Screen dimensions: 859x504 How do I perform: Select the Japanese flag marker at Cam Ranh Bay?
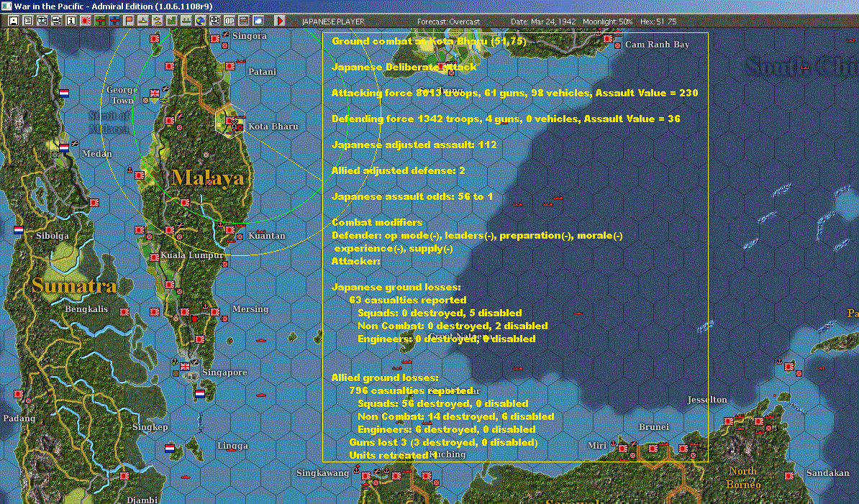click(607, 39)
